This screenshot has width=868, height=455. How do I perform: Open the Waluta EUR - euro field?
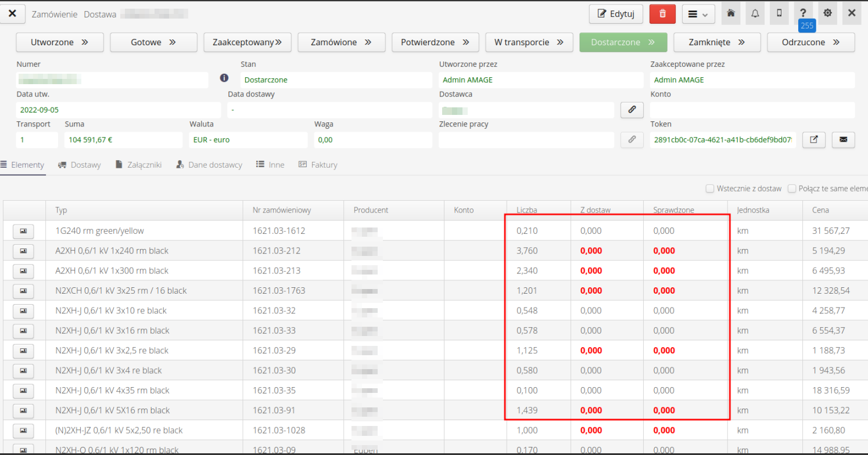coord(248,140)
